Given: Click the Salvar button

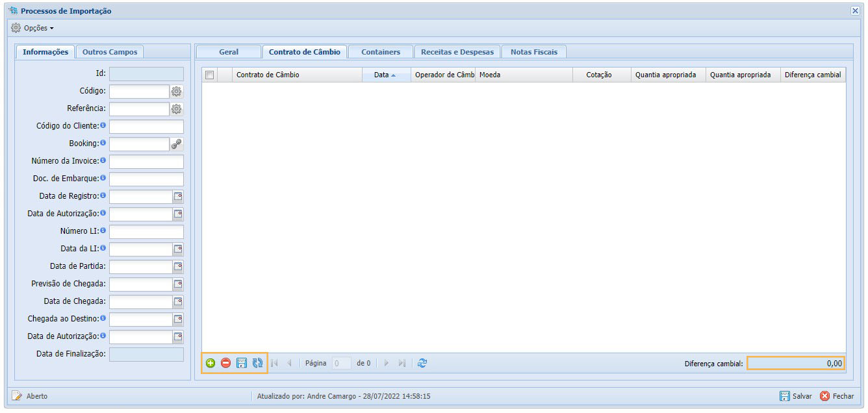Looking at the screenshot, I should (x=796, y=396).
